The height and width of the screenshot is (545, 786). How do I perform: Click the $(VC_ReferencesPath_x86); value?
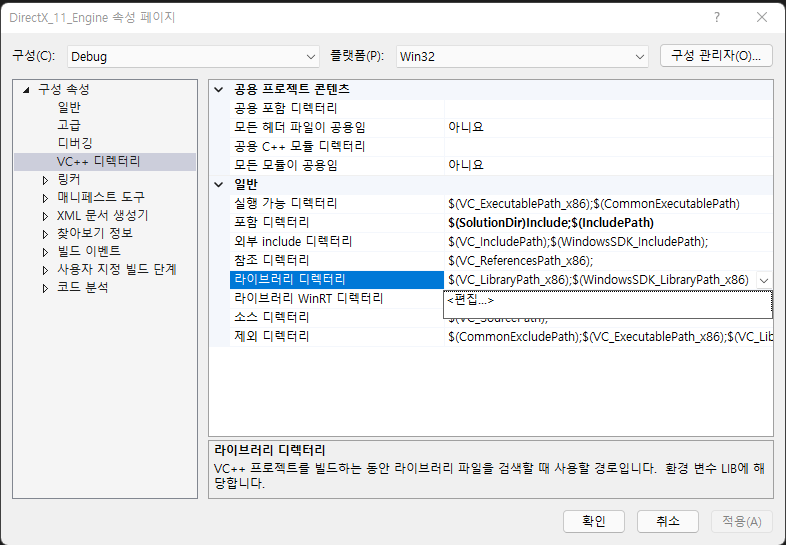click(x=521, y=261)
